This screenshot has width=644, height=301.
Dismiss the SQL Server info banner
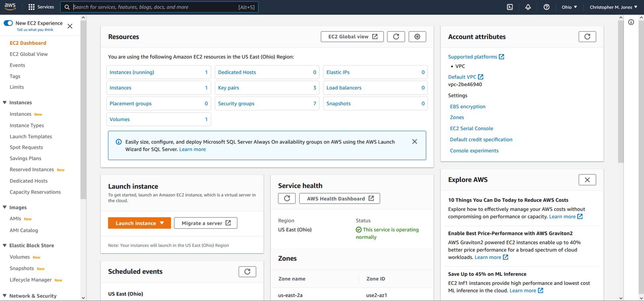click(x=415, y=142)
